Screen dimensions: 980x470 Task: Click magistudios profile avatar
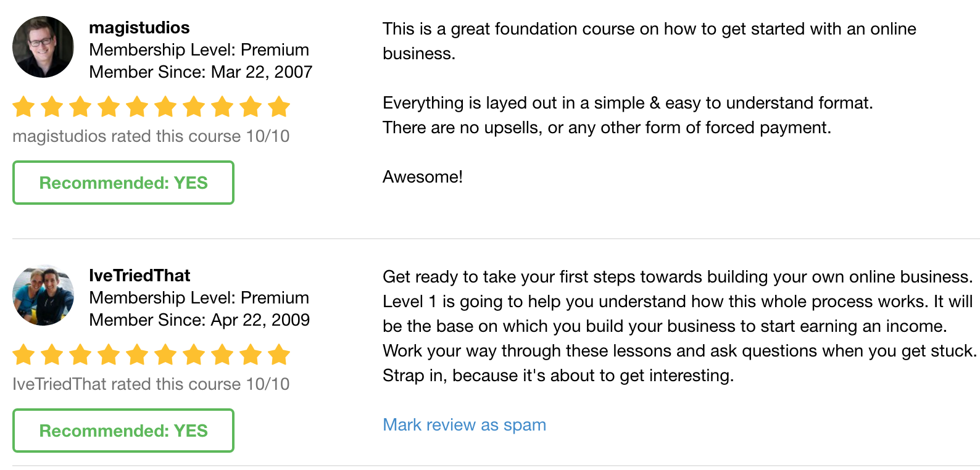click(x=43, y=47)
